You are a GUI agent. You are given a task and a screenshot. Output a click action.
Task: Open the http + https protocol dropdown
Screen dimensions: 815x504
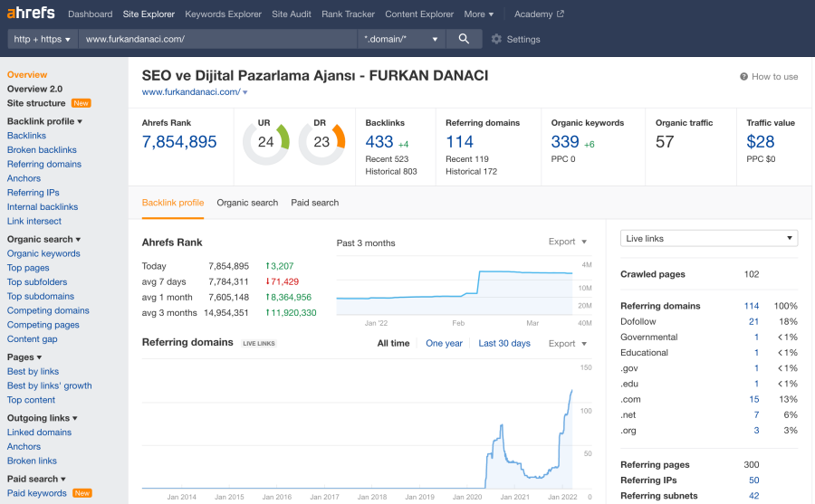(42, 39)
